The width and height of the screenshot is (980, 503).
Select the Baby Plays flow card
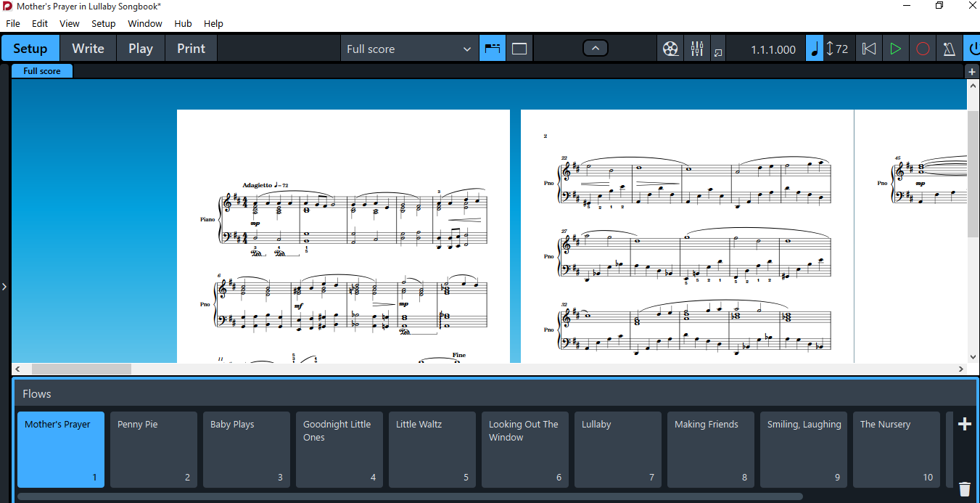(x=247, y=449)
